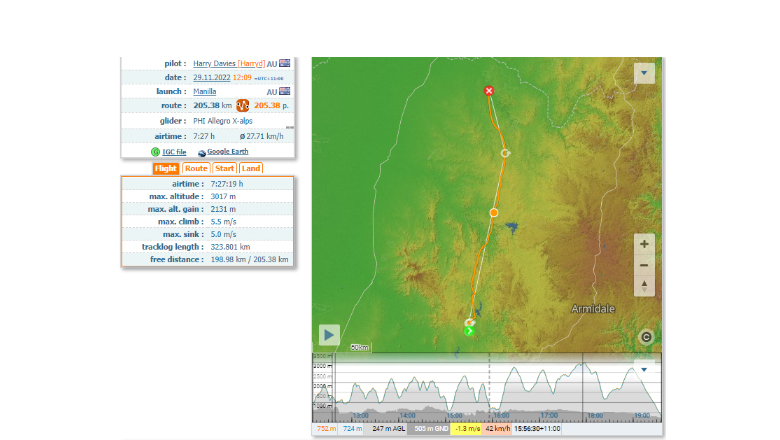Open the Land tab
780x440 pixels.
(251, 169)
